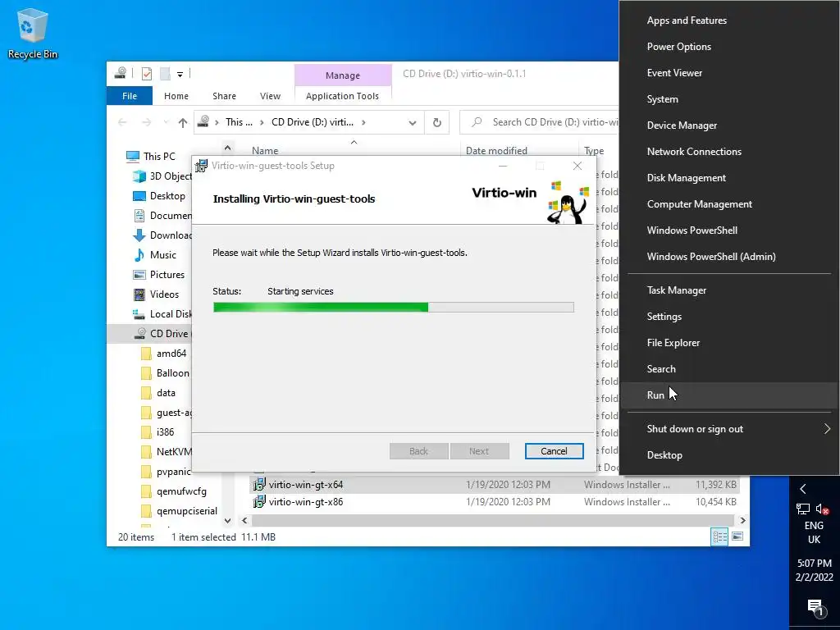Click the Refresh button in the address bar
This screenshot has width=840, height=630.
436,123
